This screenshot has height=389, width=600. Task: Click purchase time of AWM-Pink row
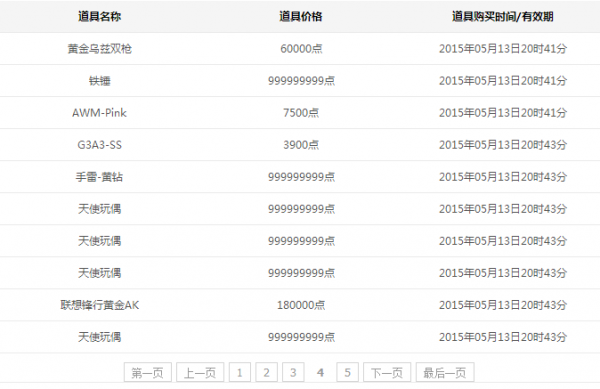click(x=502, y=113)
